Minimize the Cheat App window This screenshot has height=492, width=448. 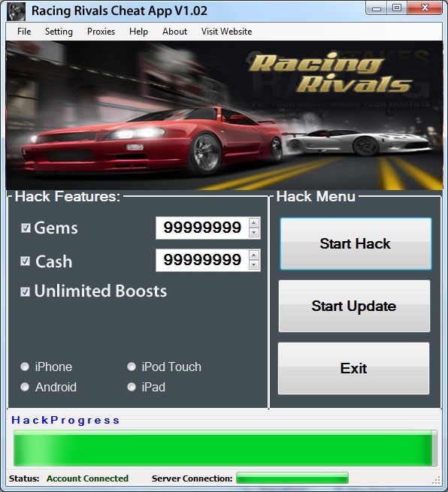click(x=377, y=8)
